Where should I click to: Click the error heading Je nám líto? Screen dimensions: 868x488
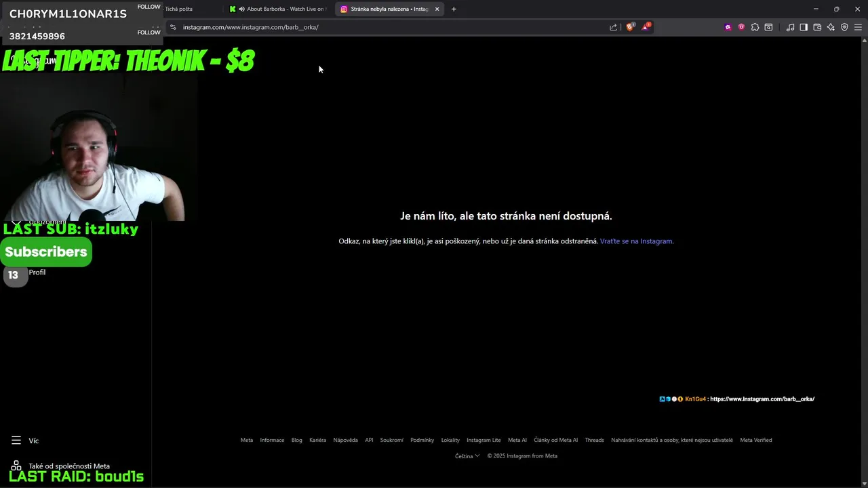coord(506,216)
